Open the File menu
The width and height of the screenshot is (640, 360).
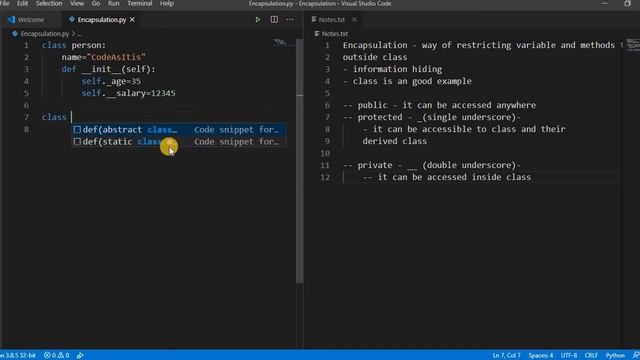point(5,4)
